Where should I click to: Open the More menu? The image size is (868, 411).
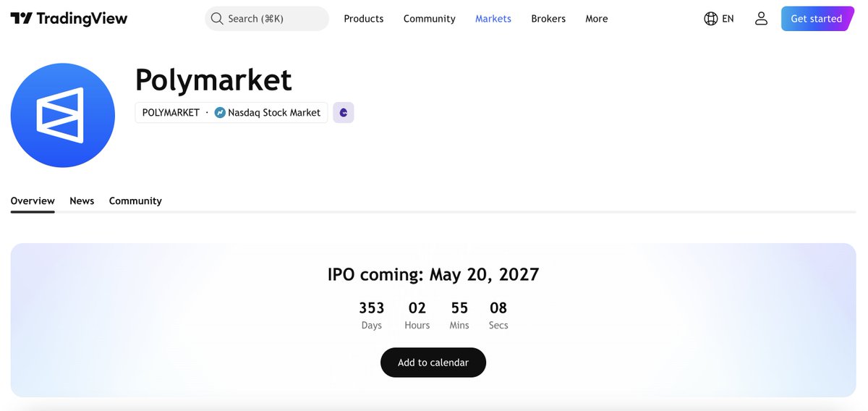[x=597, y=19]
